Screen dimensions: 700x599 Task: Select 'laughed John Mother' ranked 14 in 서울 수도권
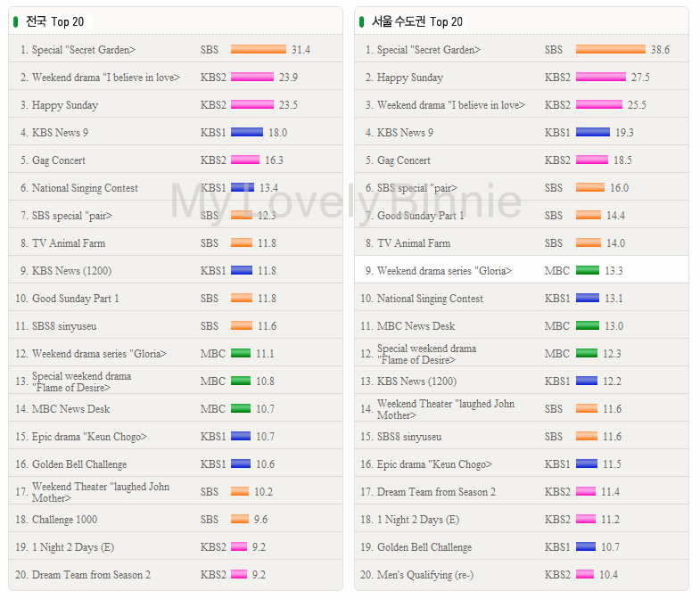click(x=446, y=409)
